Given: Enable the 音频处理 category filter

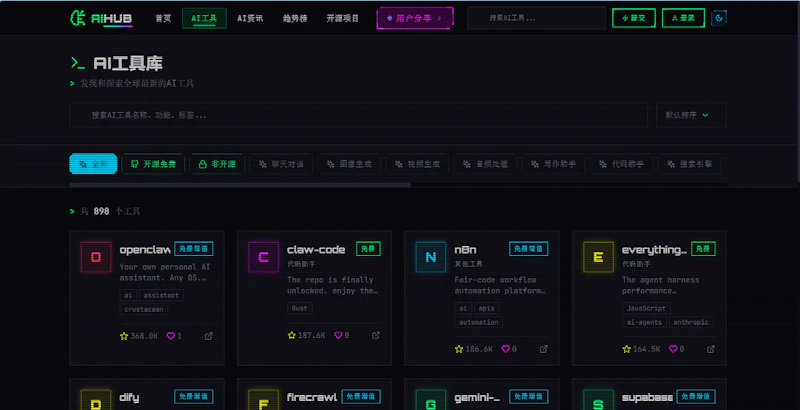Looking at the screenshot, I should click(485, 164).
